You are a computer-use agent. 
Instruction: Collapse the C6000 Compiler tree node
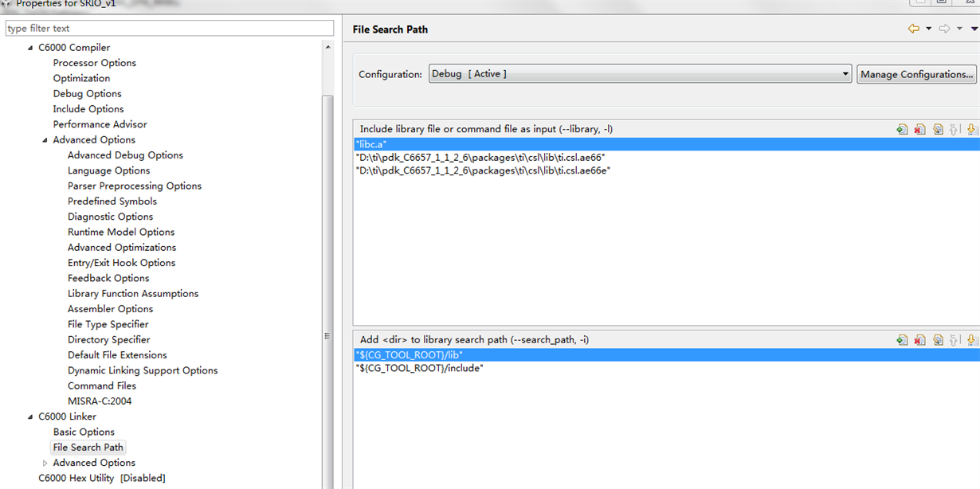[31, 48]
